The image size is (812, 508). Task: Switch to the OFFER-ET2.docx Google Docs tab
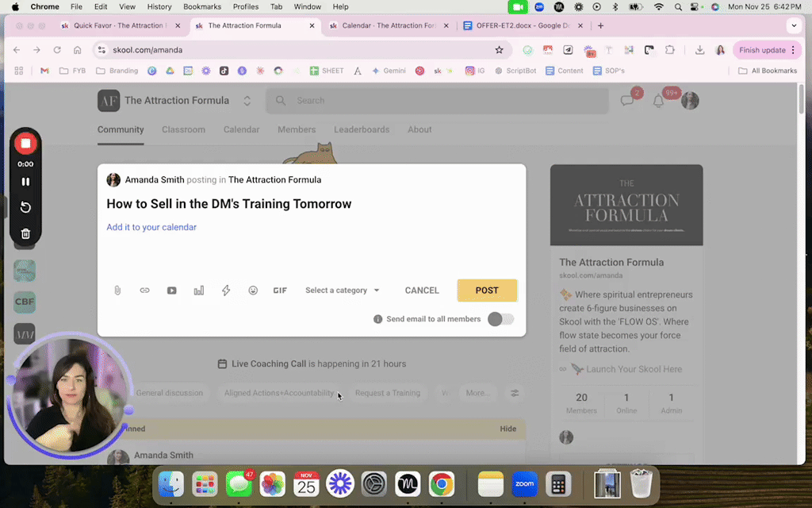click(522, 25)
